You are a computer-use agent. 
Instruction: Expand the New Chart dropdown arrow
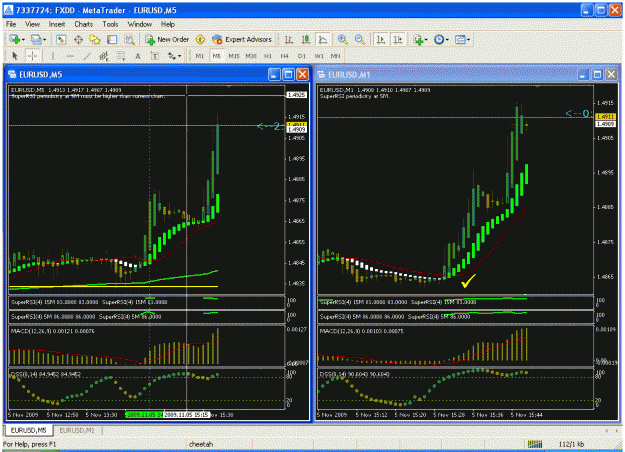click(x=23, y=40)
